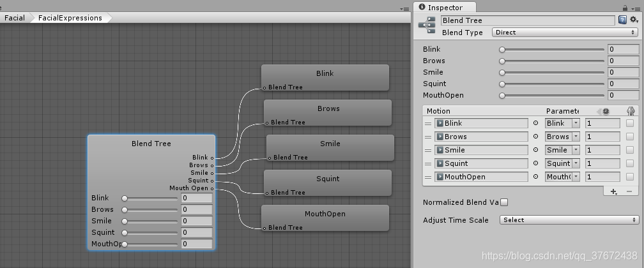Edit the Blend Tree name field
Screen dimensions: 644x268
pyautogui.click(x=528, y=20)
